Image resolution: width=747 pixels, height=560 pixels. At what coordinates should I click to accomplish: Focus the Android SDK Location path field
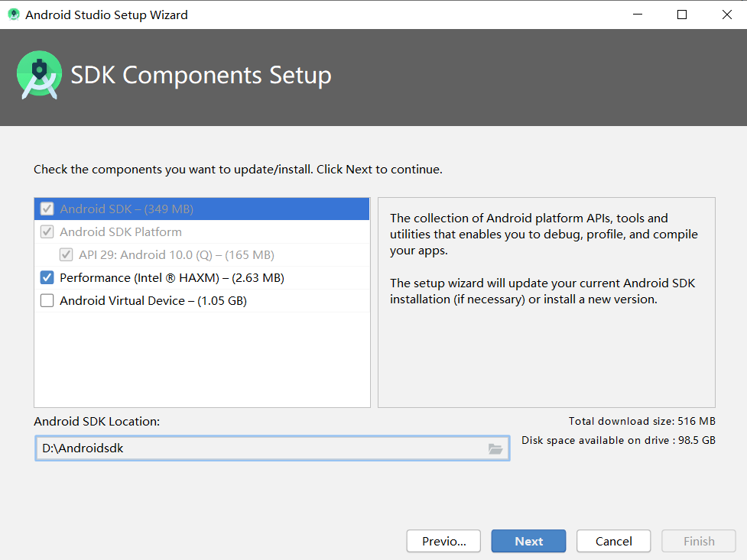(x=272, y=448)
